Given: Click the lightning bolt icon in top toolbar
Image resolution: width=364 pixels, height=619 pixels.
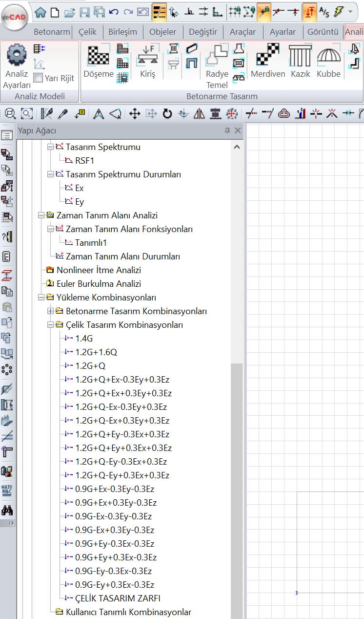Looking at the screenshot, I should coord(339,11).
